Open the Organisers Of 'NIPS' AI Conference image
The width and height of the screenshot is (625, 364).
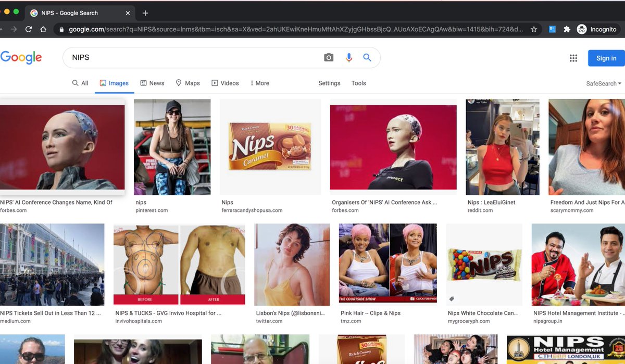(x=393, y=147)
